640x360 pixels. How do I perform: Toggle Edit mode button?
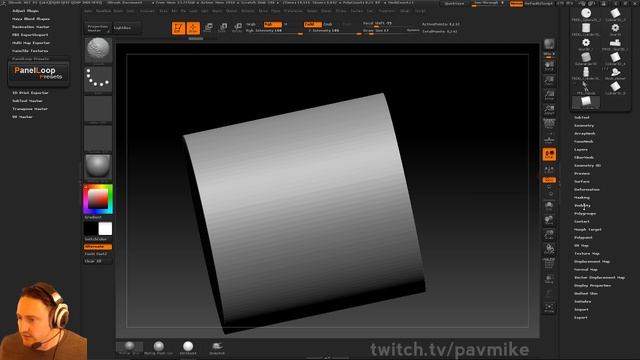tap(178, 28)
